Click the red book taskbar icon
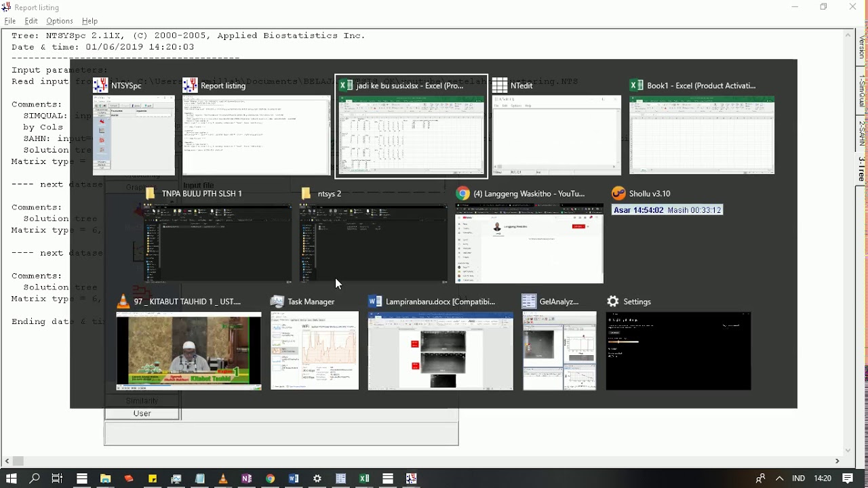This screenshot has width=868, height=488. pos(129,479)
